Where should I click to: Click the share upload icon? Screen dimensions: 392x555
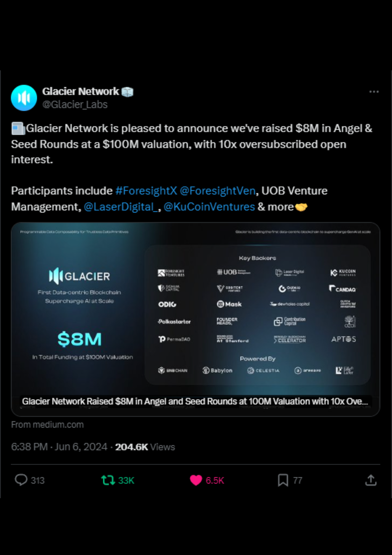tap(371, 480)
